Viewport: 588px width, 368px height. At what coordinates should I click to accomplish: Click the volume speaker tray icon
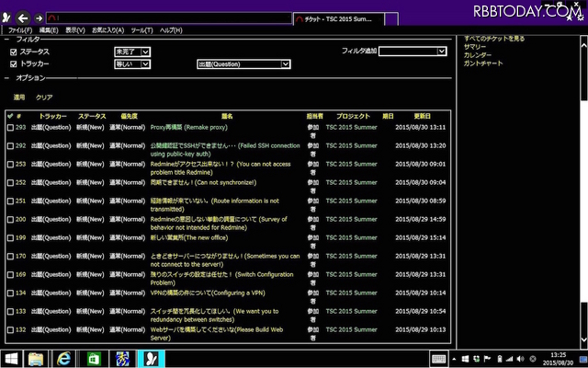click(x=521, y=360)
